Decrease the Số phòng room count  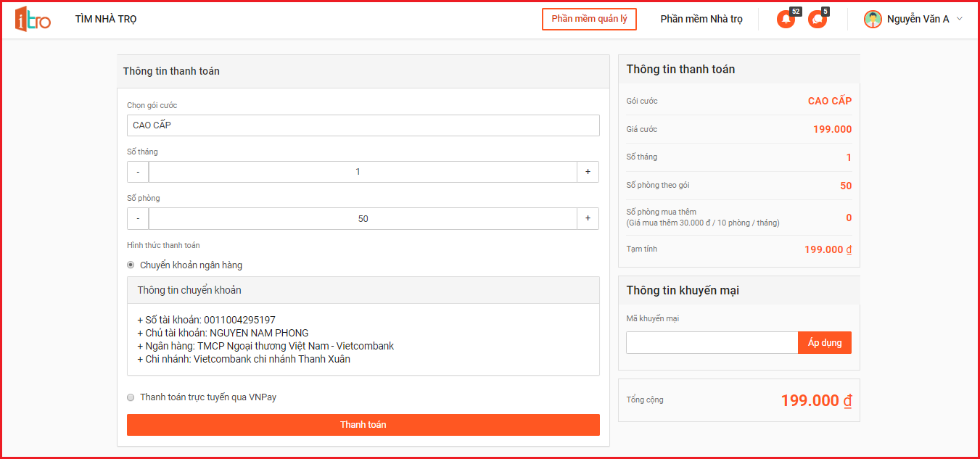[138, 218]
